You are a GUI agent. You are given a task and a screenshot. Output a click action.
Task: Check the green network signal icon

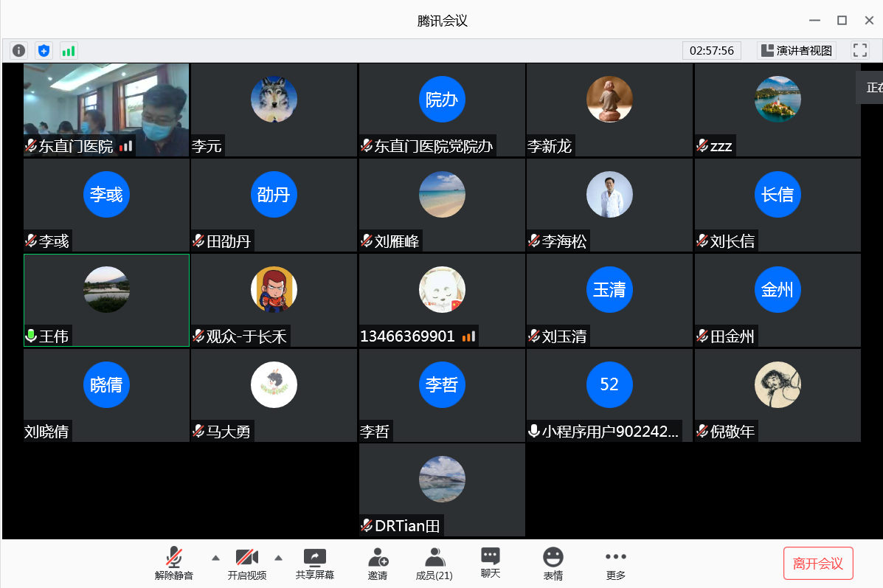point(69,51)
